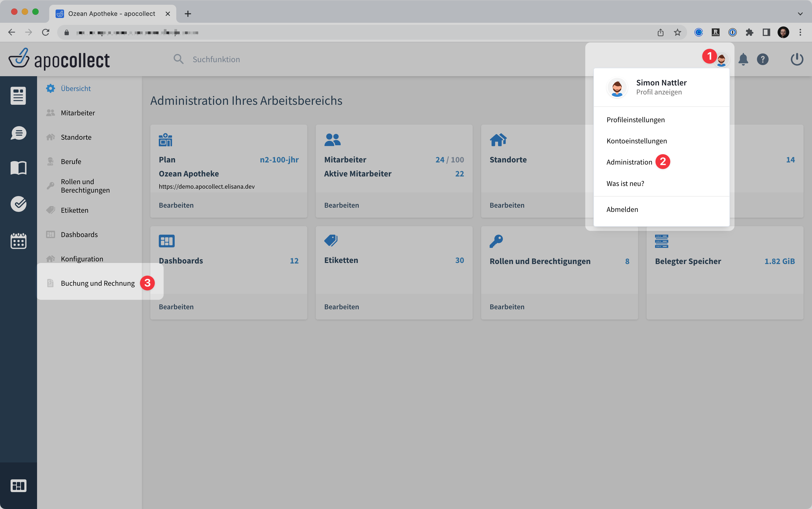Screen dimensions: 812x509
Task: Click Bearbeiten on the Etiketten card
Action: tap(341, 307)
